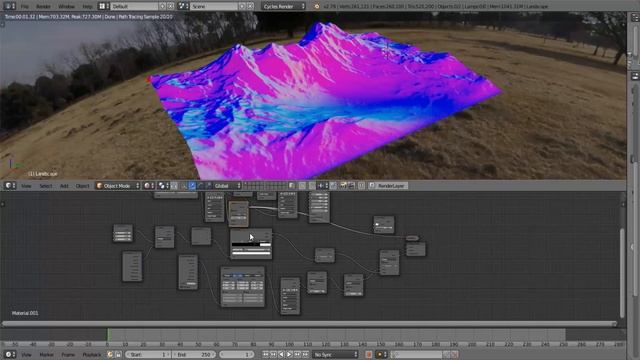The image size is (640, 360).
Task: Toggle the red auto keyframe record button
Action: 369,354
